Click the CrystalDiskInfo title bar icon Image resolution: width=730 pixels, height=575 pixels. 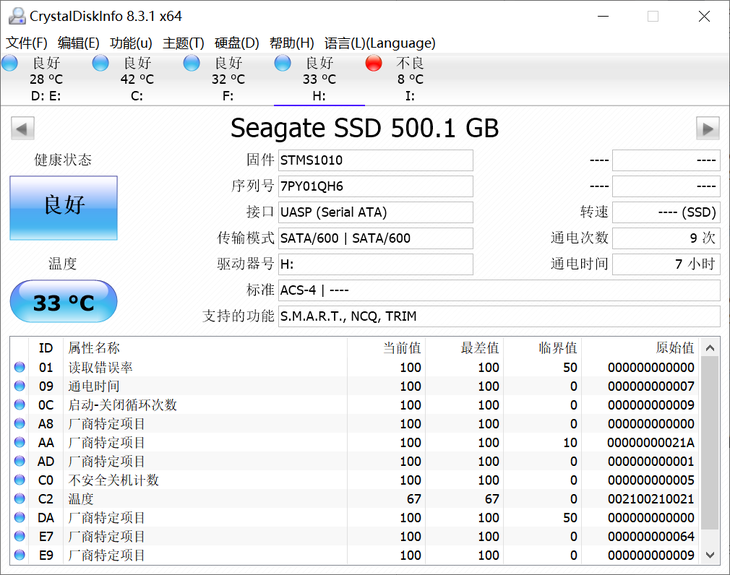[17, 16]
